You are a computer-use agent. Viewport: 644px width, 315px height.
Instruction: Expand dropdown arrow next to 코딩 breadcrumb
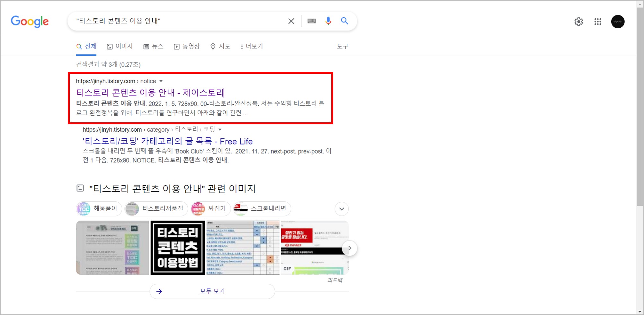click(x=220, y=130)
